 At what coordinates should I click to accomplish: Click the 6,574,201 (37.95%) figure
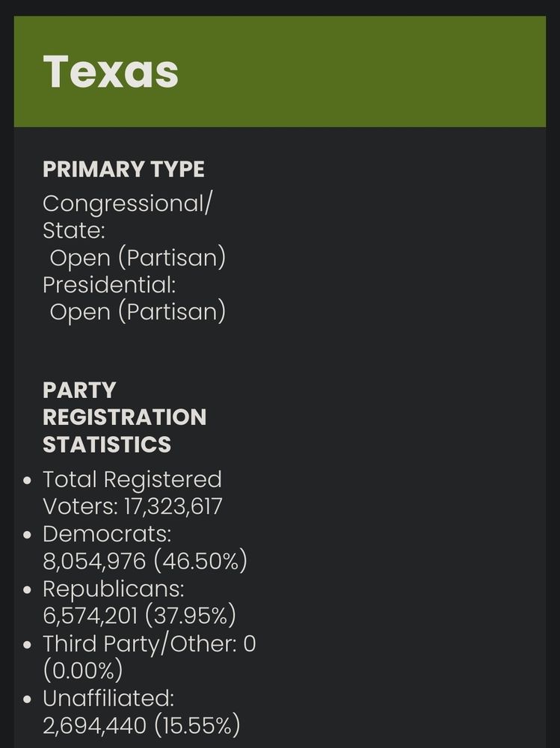click(x=139, y=616)
